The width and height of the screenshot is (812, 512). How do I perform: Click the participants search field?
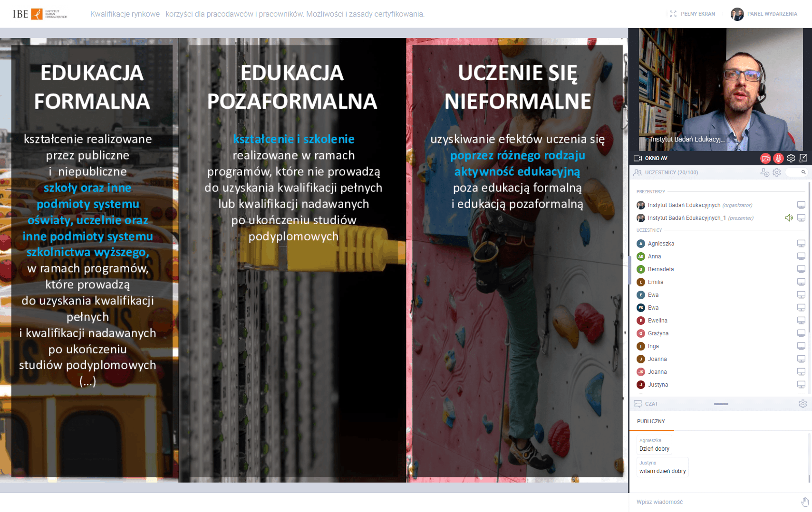(x=797, y=172)
